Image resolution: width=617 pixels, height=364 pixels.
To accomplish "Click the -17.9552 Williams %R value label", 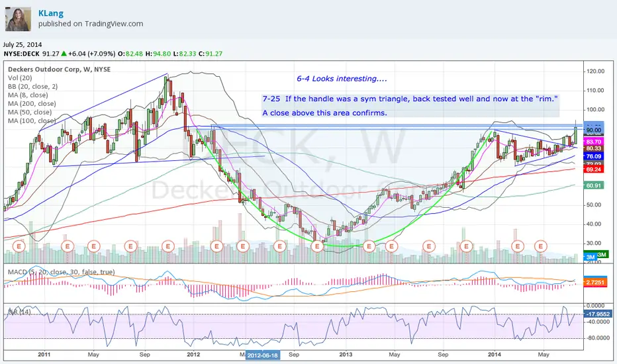I will (x=598, y=314).
